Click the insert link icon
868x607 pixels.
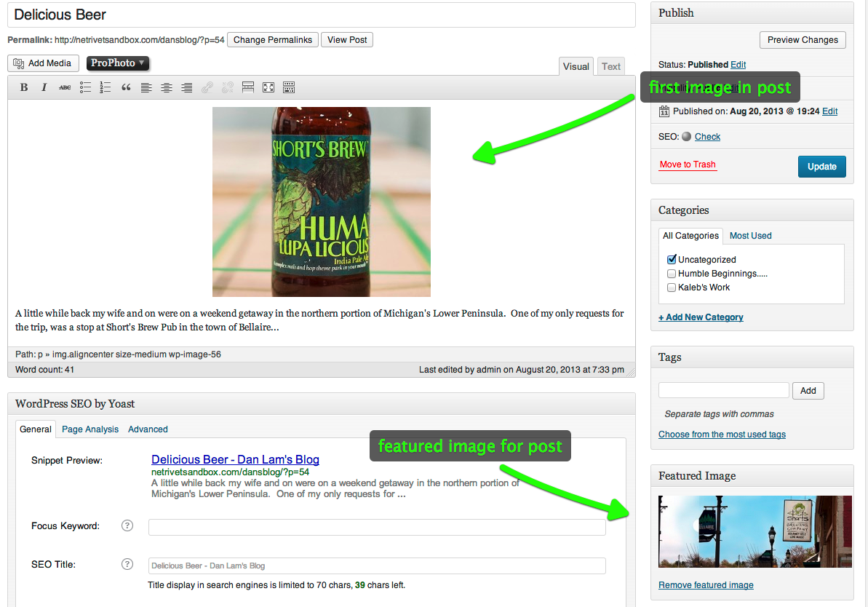pos(207,87)
